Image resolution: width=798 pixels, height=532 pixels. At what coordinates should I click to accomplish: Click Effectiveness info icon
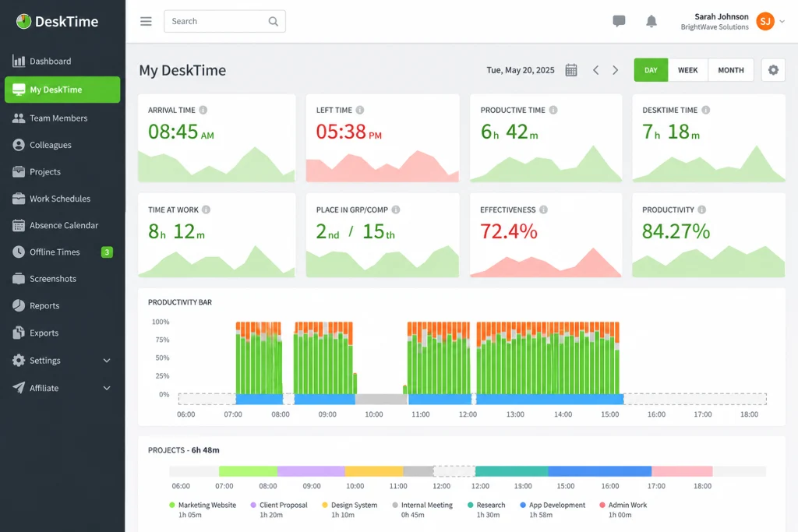(543, 210)
